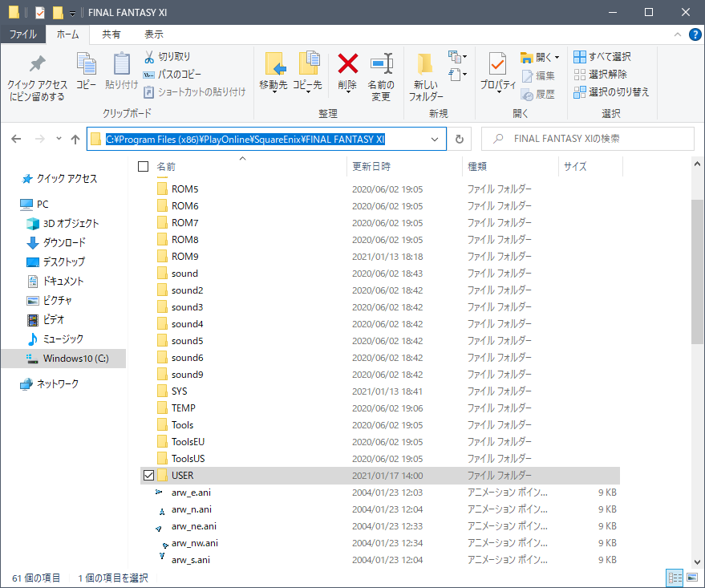Sort by Name (名前) column
Viewport: 705px width, 588px height.
click(166, 167)
